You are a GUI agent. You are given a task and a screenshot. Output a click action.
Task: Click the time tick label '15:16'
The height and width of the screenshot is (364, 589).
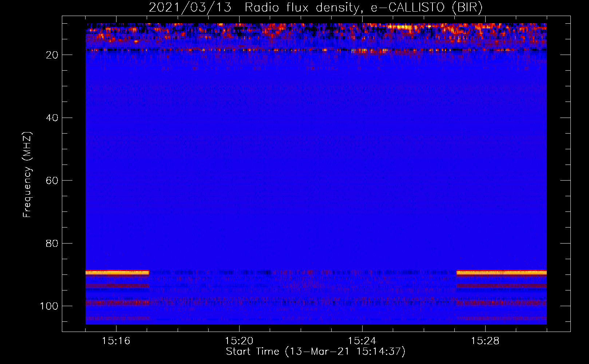116,341
